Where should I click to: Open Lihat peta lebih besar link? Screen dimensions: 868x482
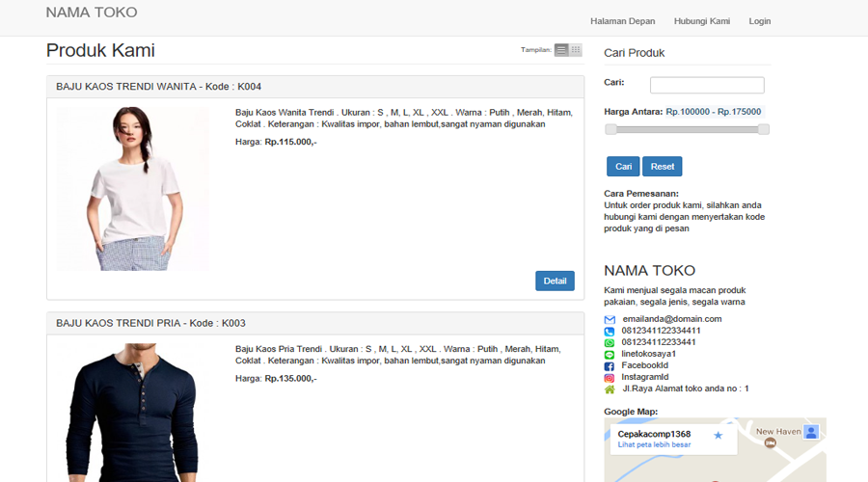pyautogui.click(x=654, y=445)
